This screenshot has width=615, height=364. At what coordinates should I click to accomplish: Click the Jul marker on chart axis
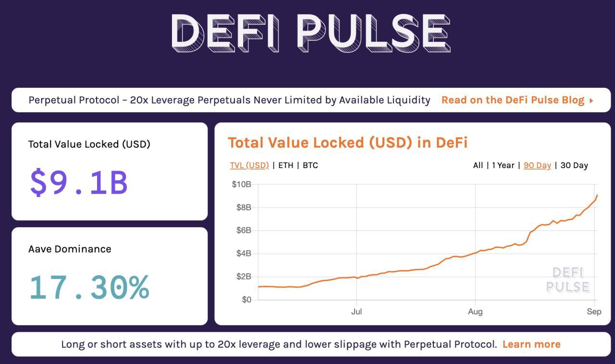[x=356, y=312]
